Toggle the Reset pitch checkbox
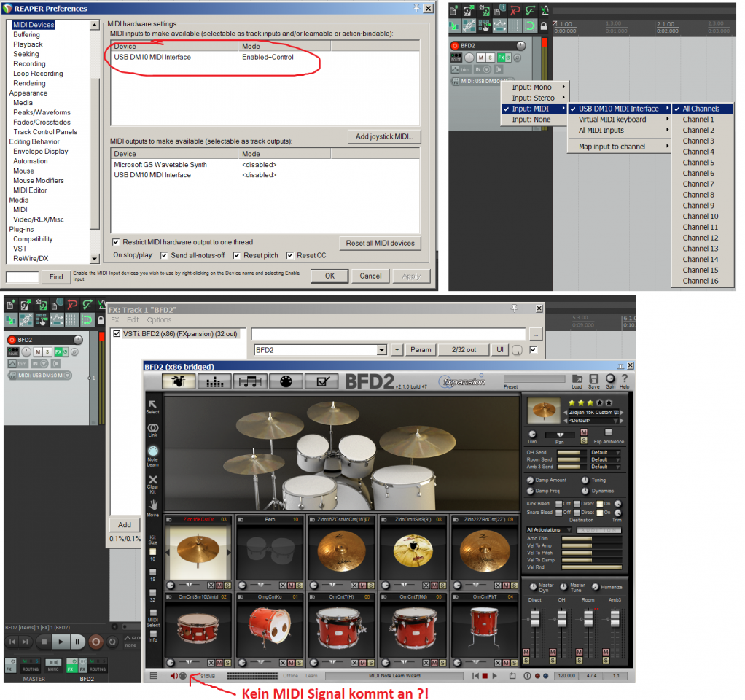Image resolution: width=745 pixels, height=700 pixels. pyautogui.click(x=237, y=255)
